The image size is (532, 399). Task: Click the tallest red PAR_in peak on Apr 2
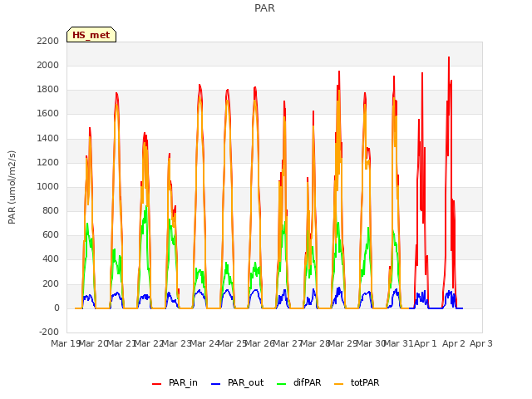tap(449, 58)
